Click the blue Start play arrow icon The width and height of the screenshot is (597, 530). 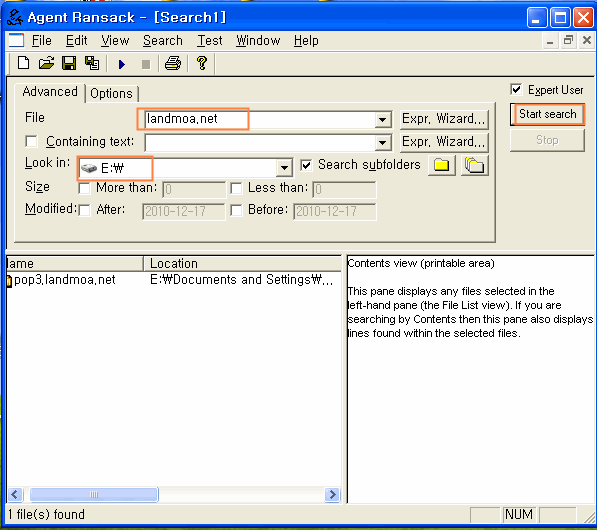(x=122, y=64)
